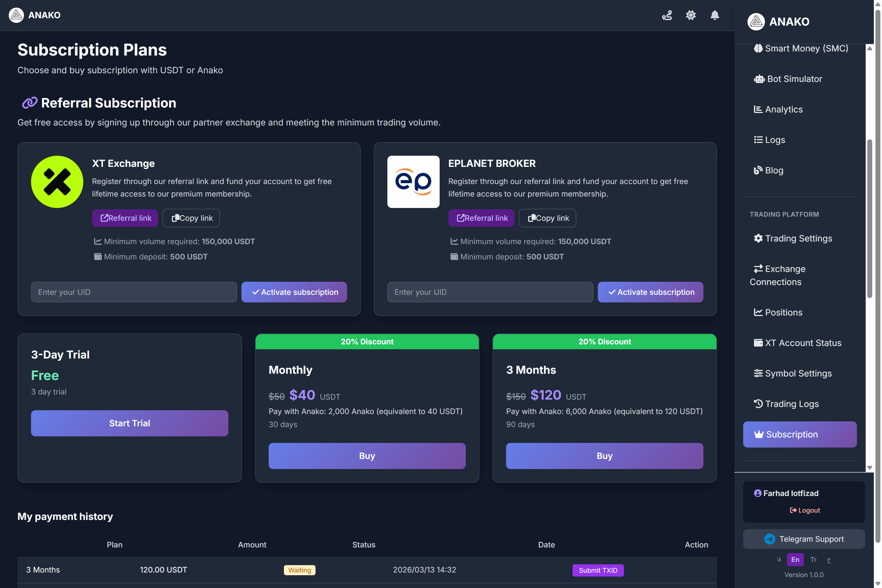This screenshot has width=882, height=588.
Task: Enter a UID for EPLANET BROKER
Action: tap(489, 292)
